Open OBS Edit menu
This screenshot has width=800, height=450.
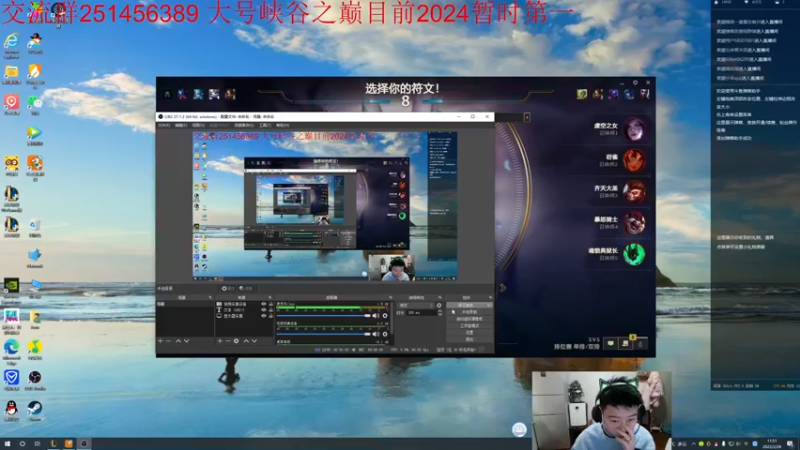[181, 126]
